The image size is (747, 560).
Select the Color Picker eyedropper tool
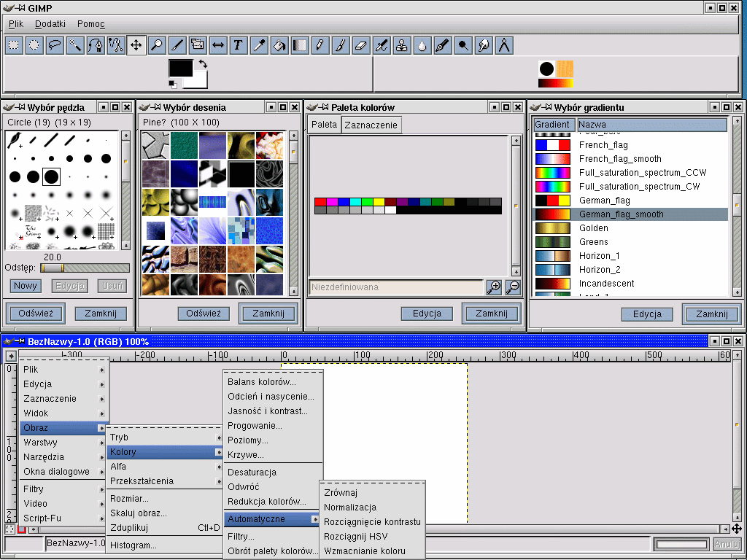tap(259, 46)
